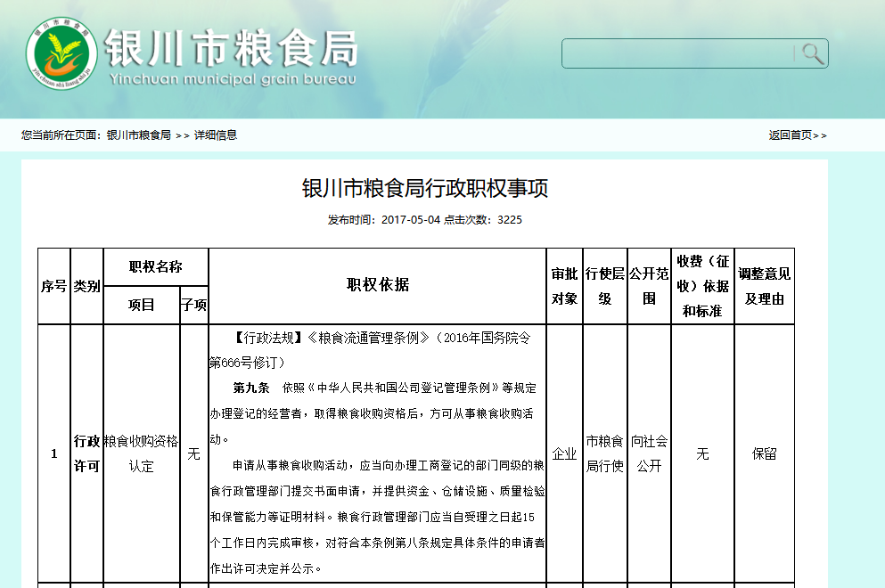Click the 第九条 bold text in regulation

coord(250,388)
